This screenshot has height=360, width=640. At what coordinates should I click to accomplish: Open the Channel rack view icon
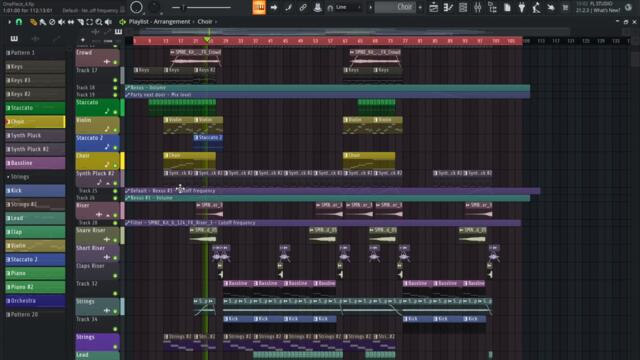[463, 7]
